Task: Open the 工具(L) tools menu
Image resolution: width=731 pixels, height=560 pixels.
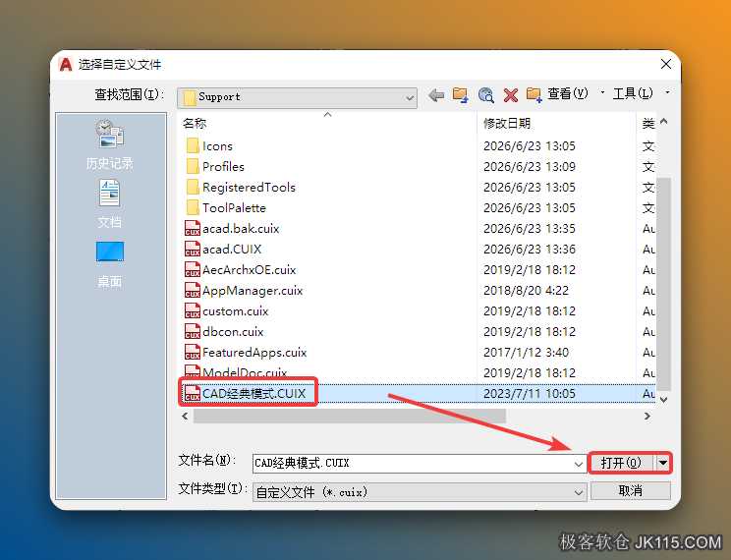Action: [633, 93]
